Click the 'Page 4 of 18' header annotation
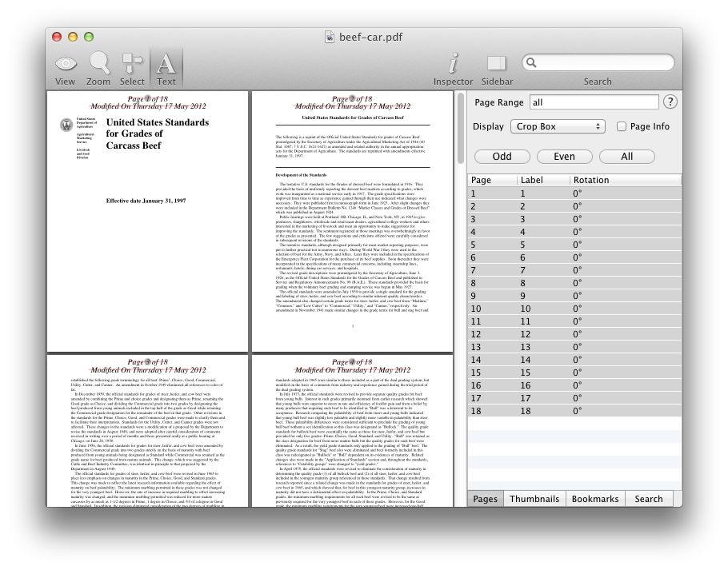728x570 pixels. 352,362
